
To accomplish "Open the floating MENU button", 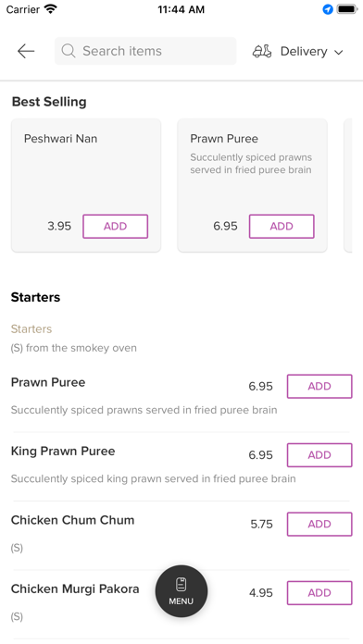I will pos(181,591).
